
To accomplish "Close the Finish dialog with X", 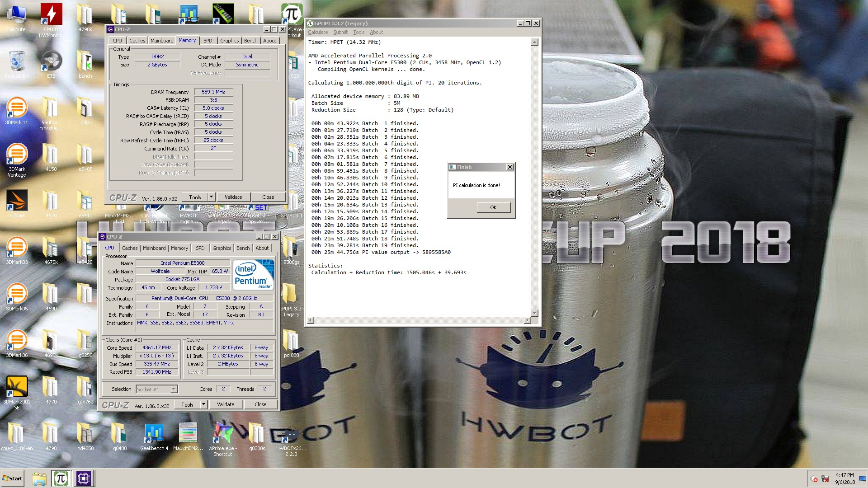I will [x=510, y=167].
